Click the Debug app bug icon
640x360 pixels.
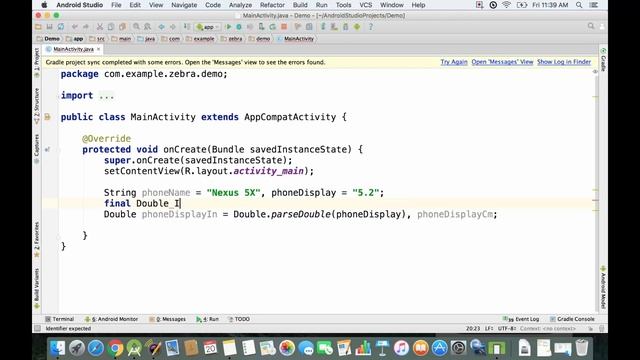[x=239, y=27]
